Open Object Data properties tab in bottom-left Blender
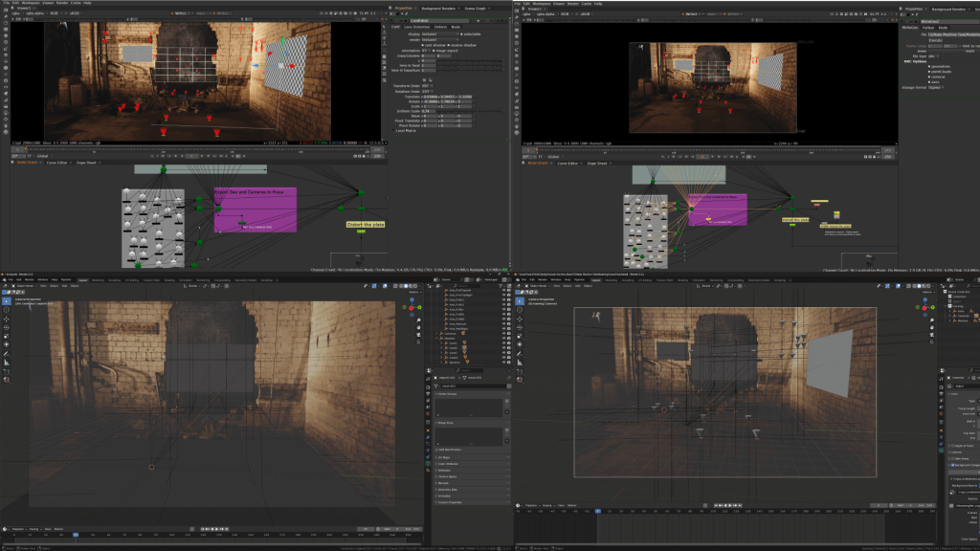 tap(428, 464)
